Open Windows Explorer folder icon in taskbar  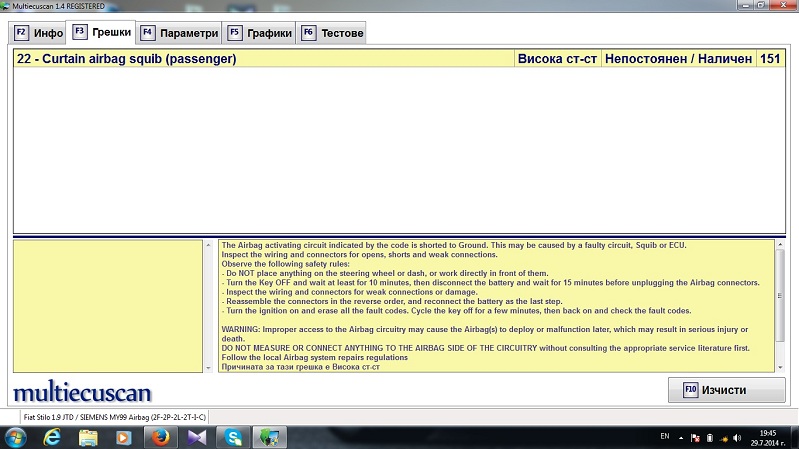(x=88, y=437)
